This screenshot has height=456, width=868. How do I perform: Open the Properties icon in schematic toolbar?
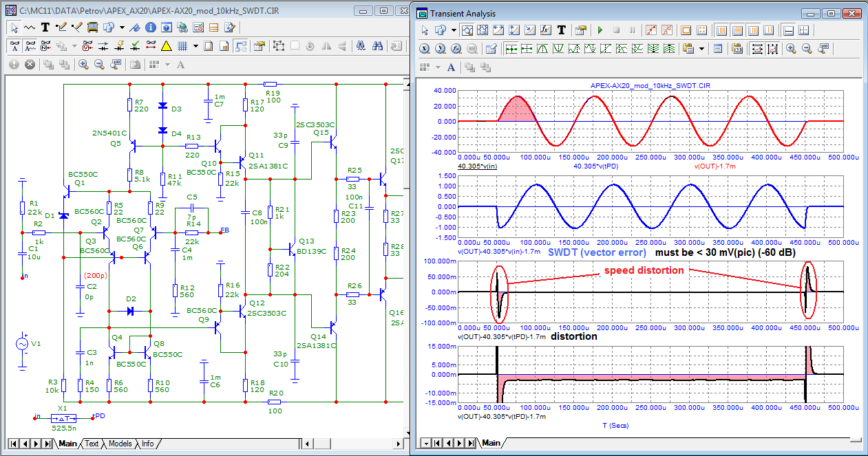tap(260, 46)
